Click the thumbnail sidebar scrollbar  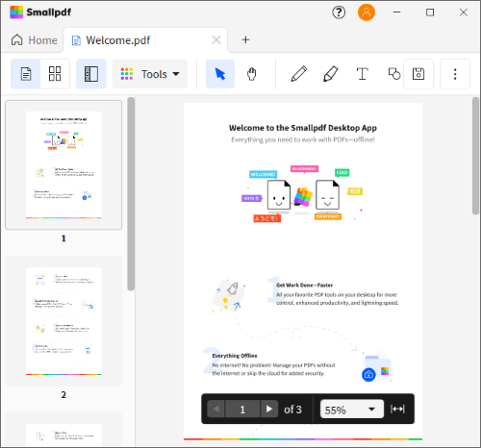pyautogui.click(x=131, y=194)
